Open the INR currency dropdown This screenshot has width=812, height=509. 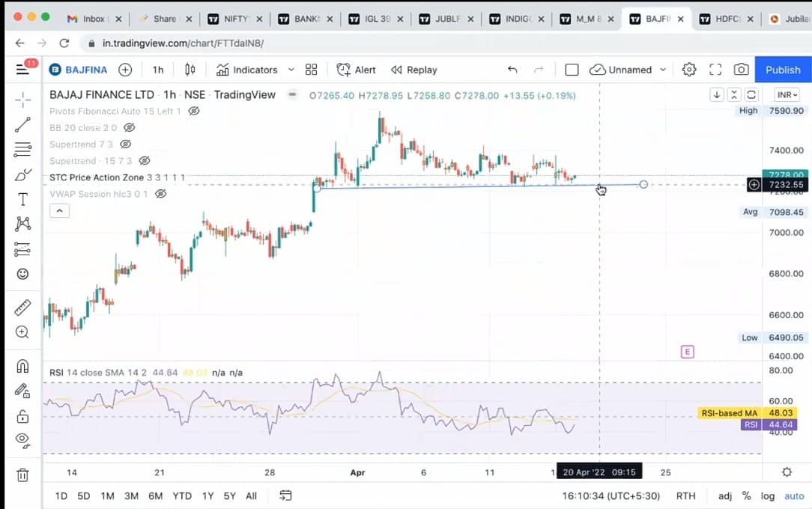point(787,95)
